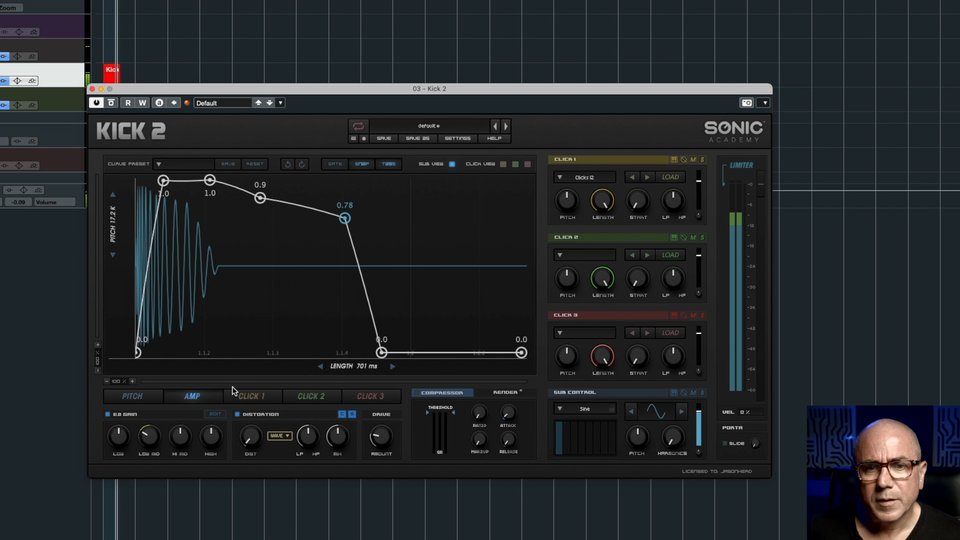
Task: Switch to the AMP tab
Action: tap(192, 396)
